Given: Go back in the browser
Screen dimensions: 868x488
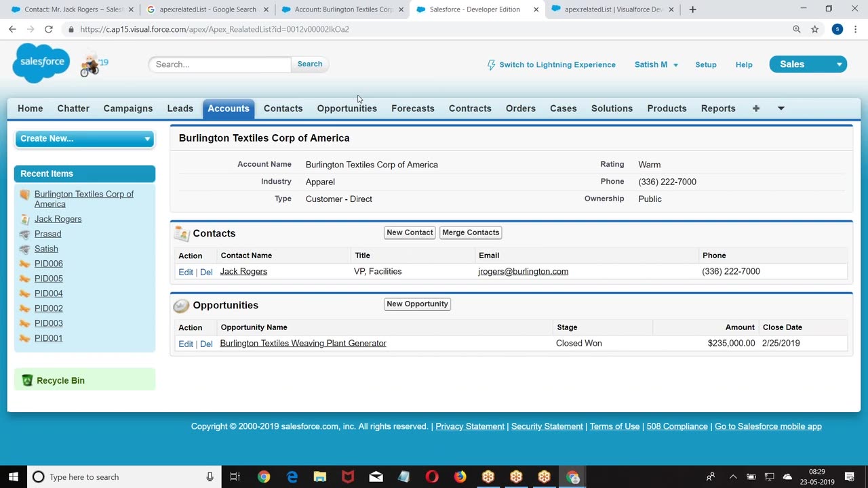Looking at the screenshot, I should pos(12,29).
